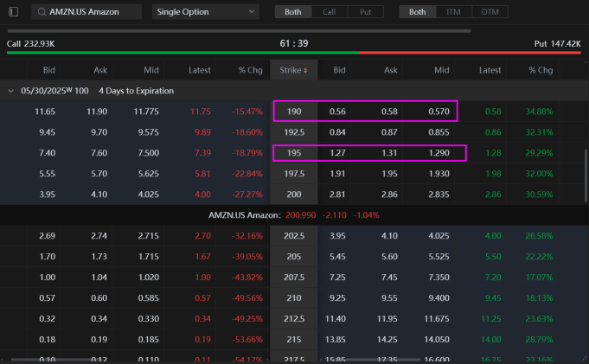Select the ITM filter tab
The width and height of the screenshot is (589, 364).
click(x=453, y=11)
